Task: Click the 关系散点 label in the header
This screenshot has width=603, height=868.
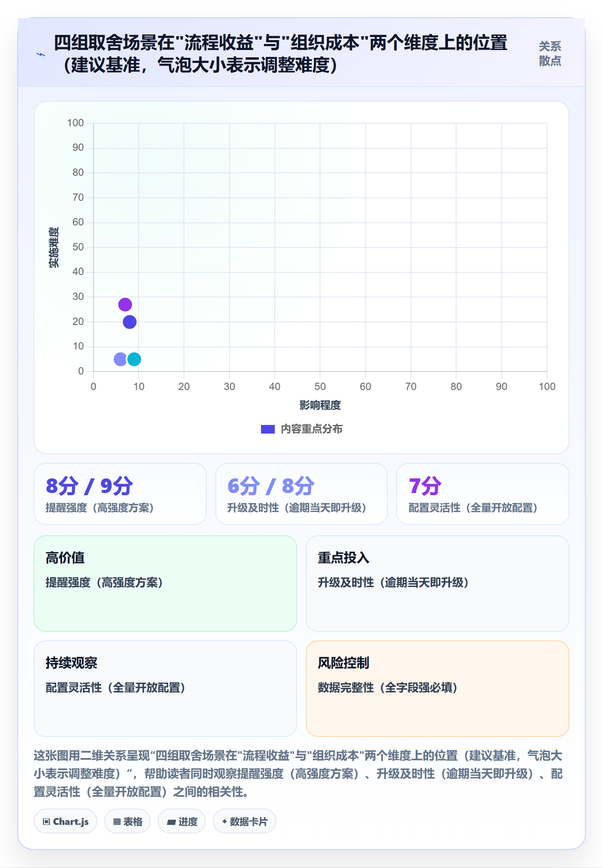Action: pos(550,53)
